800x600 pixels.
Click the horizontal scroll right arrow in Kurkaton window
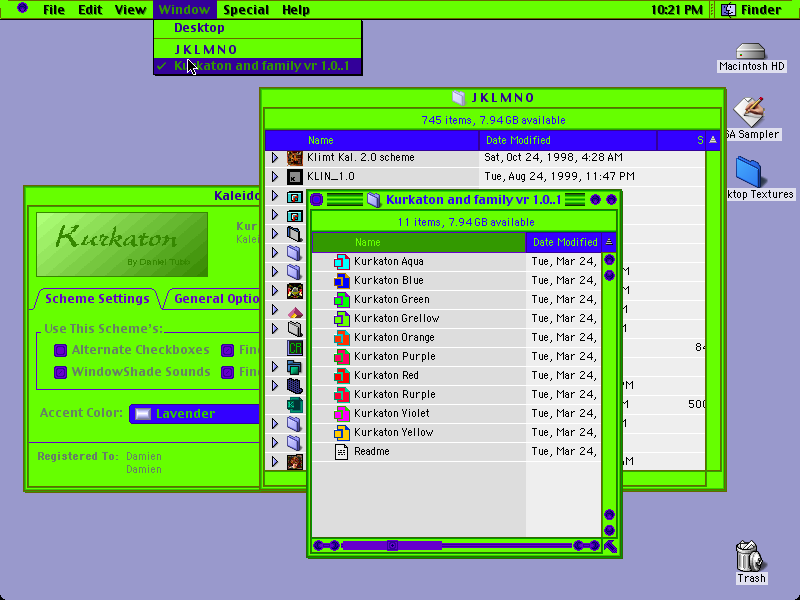point(594,546)
